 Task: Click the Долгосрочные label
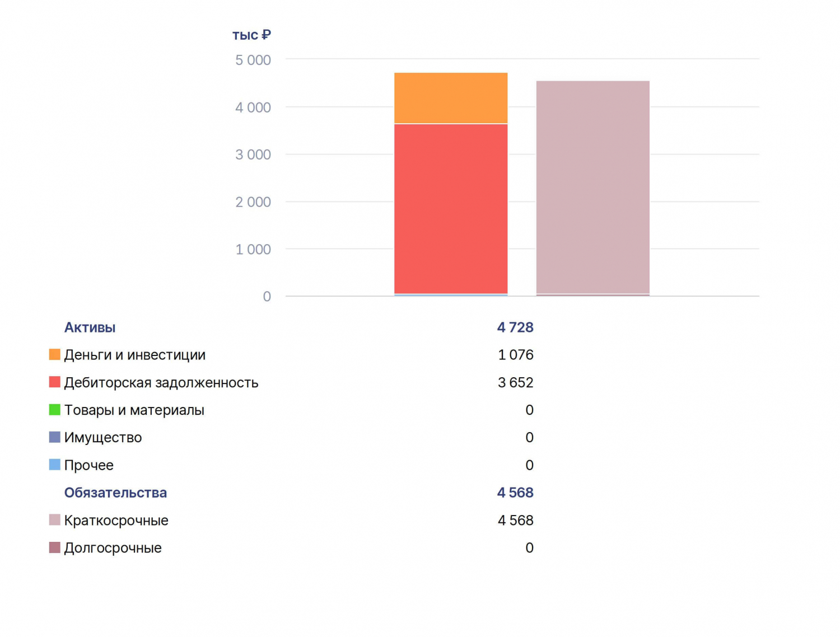coord(113,548)
